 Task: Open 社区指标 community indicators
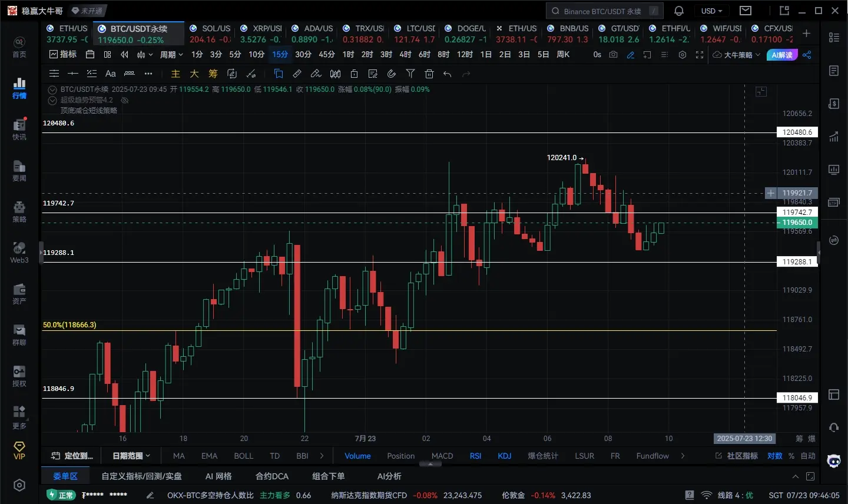pyautogui.click(x=737, y=456)
